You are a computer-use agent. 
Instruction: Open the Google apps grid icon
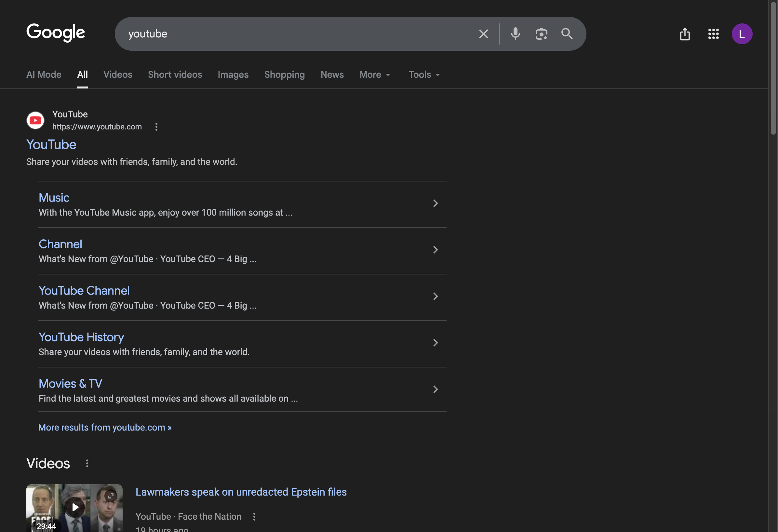[x=713, y=34]
